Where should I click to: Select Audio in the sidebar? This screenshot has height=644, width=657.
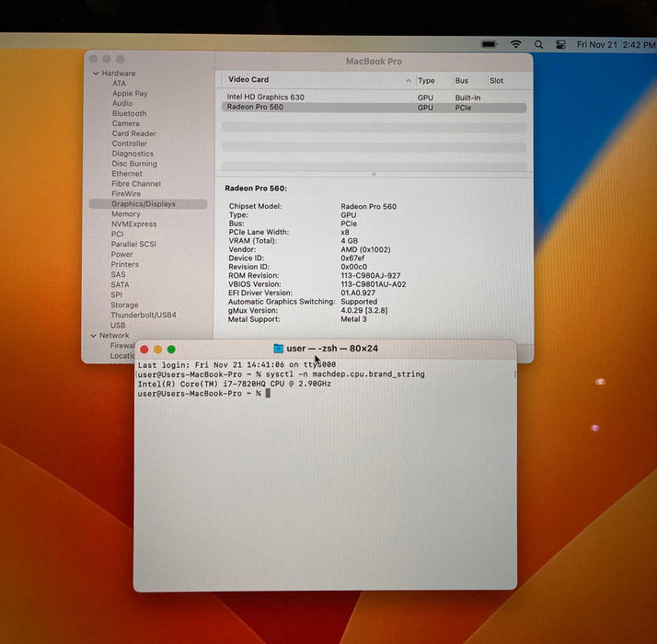(x=122, y=103)
